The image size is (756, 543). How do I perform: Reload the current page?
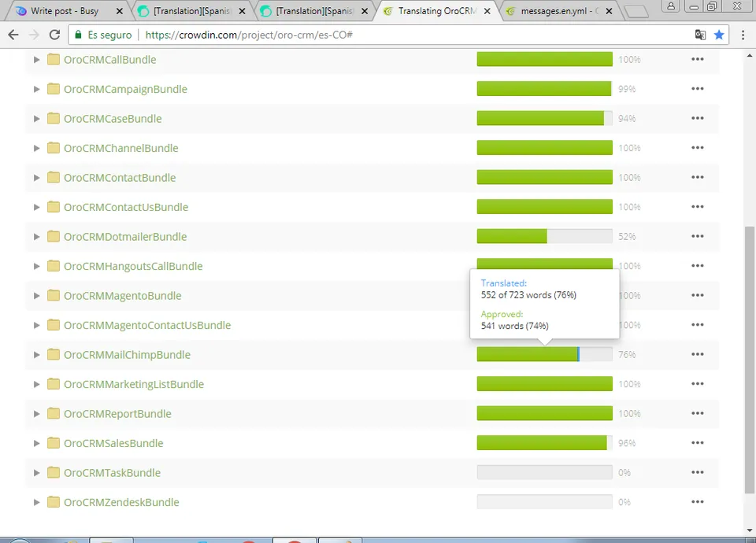pyautogui.click(x=54, y=35)
